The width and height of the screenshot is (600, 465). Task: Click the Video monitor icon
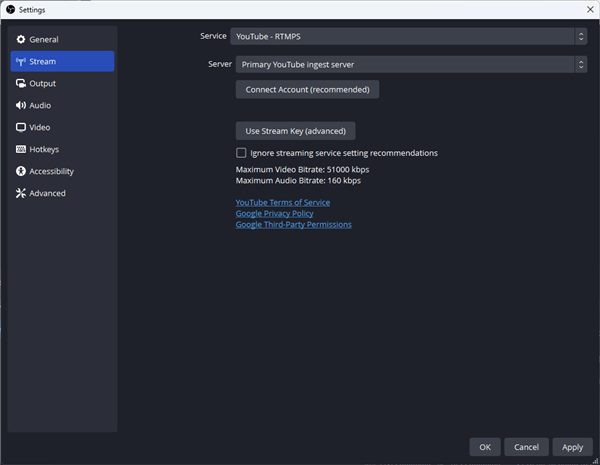[x=20, y=127]
